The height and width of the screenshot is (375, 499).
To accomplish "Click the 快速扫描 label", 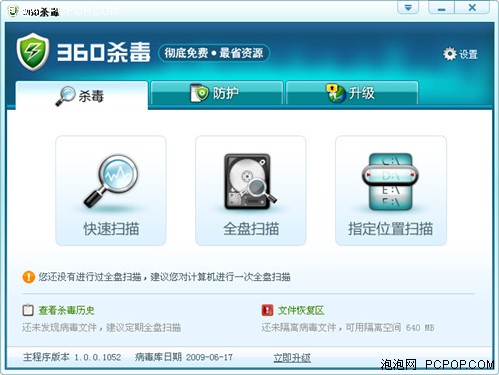I will (111, 229).
